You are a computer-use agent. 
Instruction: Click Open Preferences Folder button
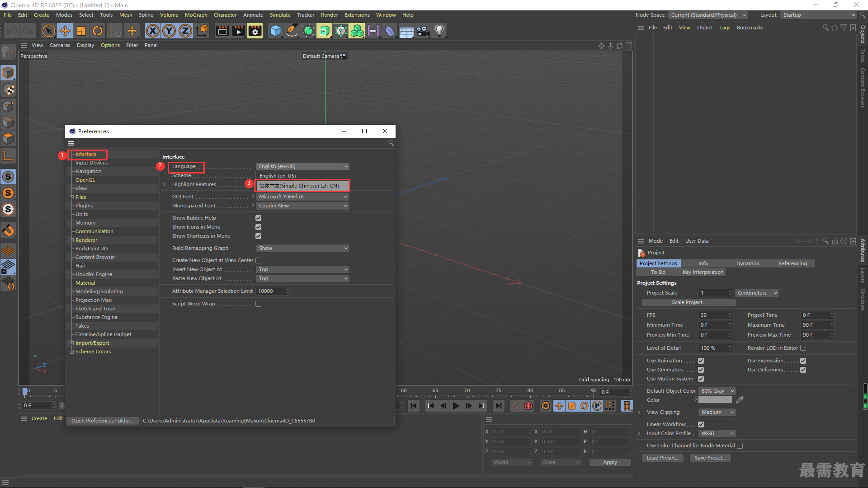tap(103, 421)
